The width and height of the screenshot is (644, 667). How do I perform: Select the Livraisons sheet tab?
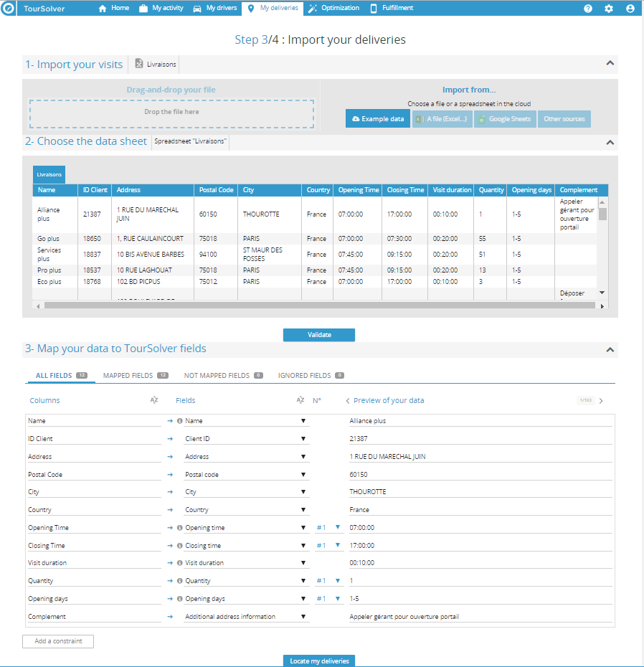pos(49,175)
